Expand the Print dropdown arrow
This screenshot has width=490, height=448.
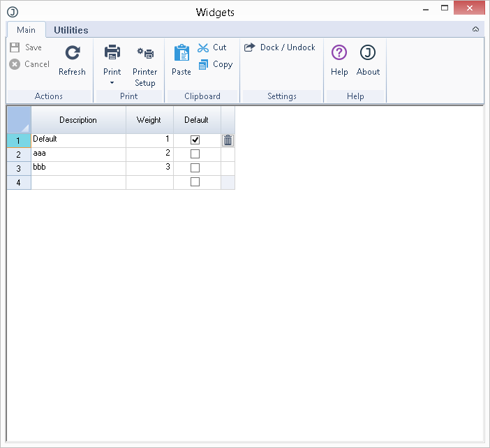point(112,83)
